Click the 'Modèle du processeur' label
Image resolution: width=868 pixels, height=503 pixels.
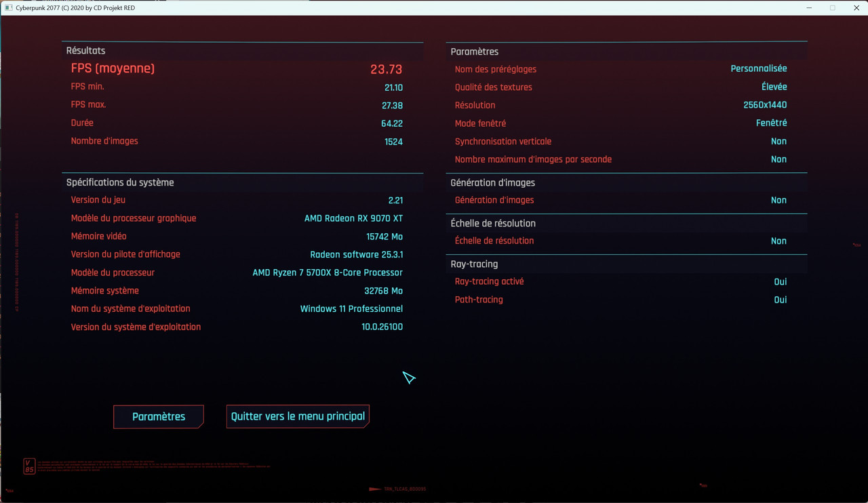113,273
